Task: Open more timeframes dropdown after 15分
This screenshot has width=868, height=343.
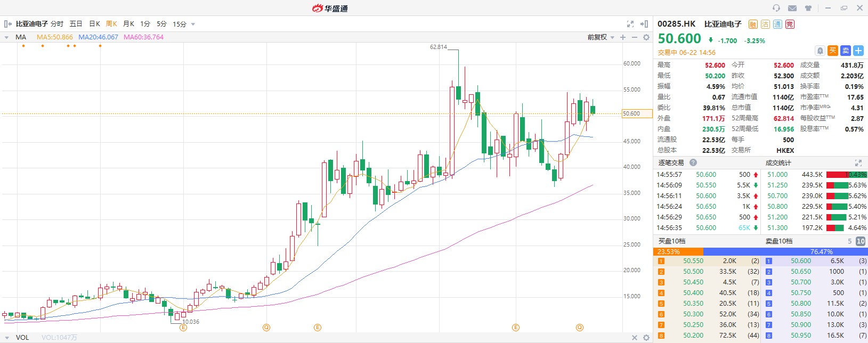Action: click(193, 24)
